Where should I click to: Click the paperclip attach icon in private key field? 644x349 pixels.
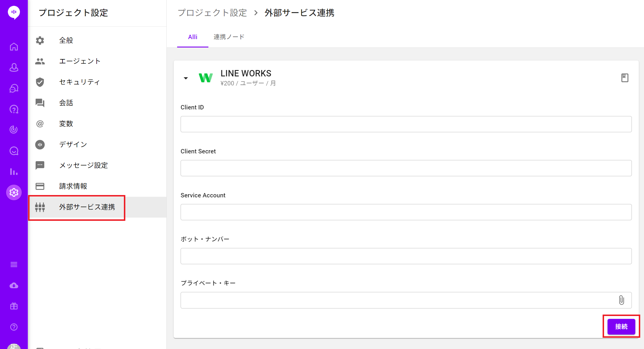coord(621,300)
